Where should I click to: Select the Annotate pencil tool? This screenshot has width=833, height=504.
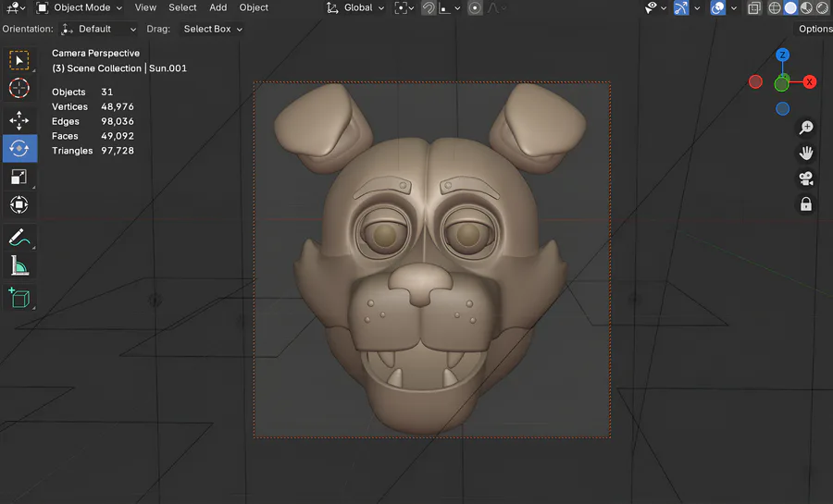(19, 238)
